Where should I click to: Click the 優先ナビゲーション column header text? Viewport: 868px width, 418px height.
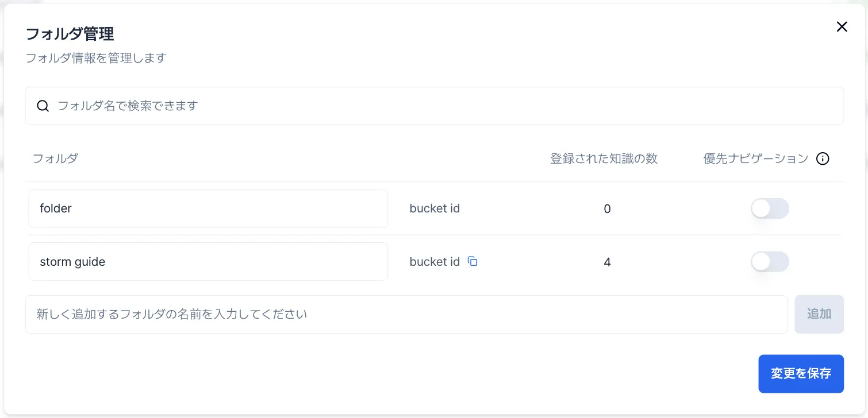click(x=755, y=158)
